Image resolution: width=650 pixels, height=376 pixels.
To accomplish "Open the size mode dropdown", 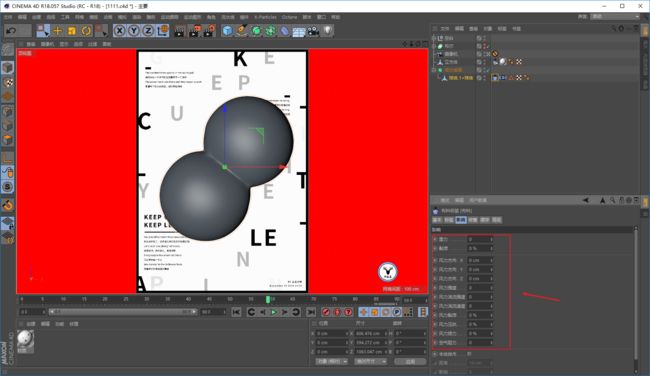I will (370, 361).
